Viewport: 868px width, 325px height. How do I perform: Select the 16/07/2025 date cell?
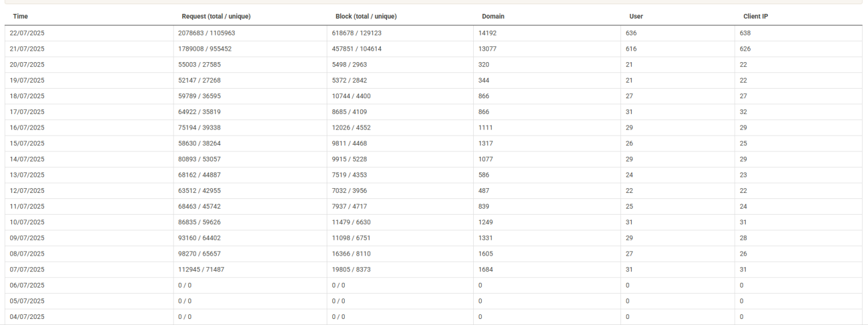click(x=27, y=128)
